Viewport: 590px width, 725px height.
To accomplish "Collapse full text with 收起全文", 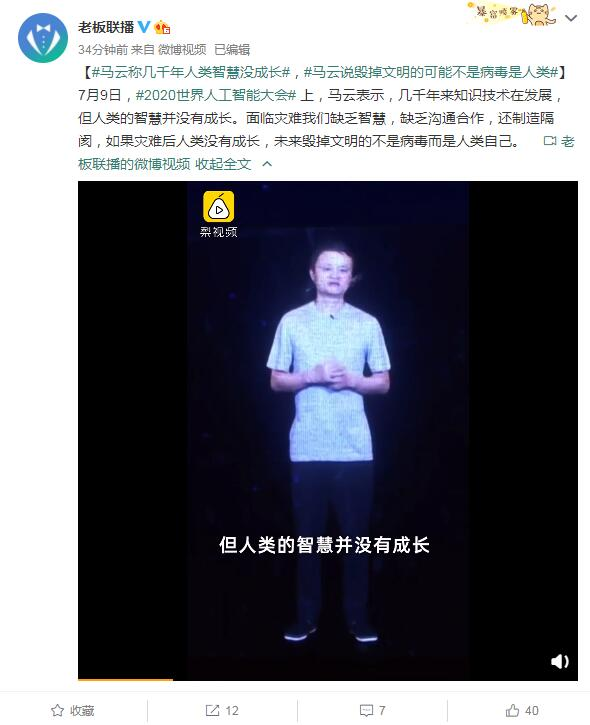I will click(223, 164).
